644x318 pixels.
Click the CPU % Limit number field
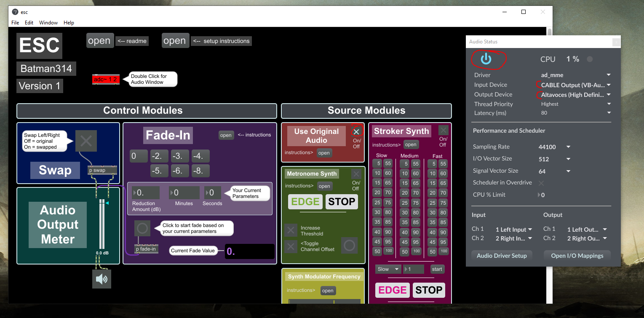[541, 195]
